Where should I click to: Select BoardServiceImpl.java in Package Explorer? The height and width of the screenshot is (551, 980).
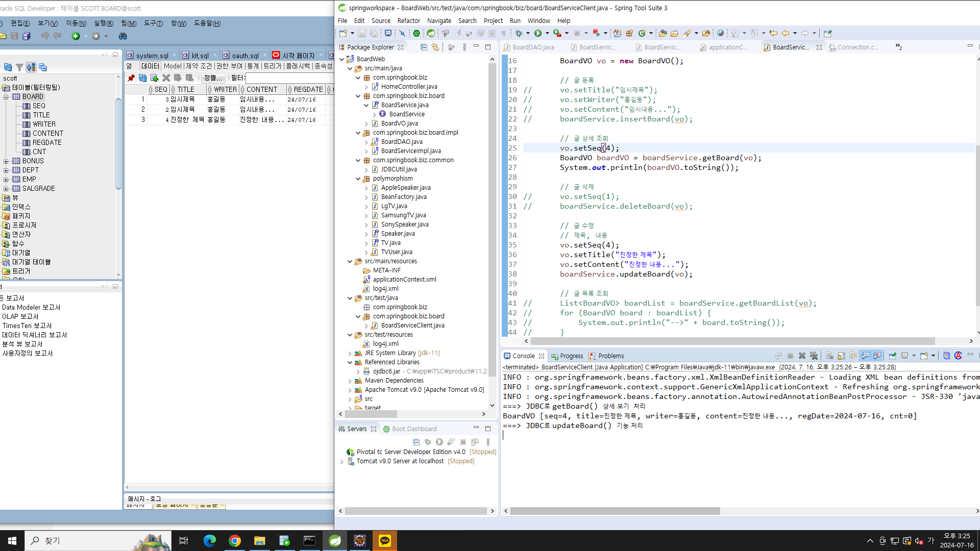[410, 151]
